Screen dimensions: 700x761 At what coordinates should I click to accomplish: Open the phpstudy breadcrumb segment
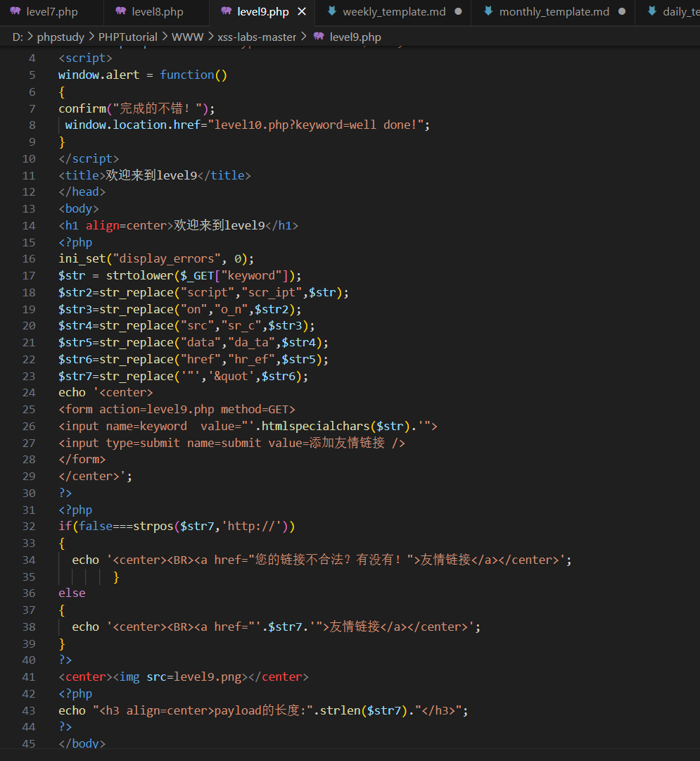coord(61,37)
